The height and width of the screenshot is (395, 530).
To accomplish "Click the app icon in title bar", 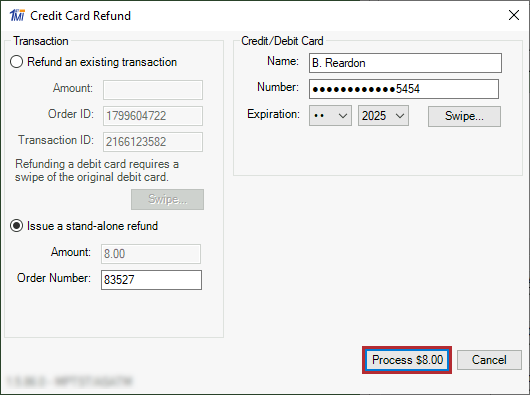I will pyautogui.click(x=17, y=15).
